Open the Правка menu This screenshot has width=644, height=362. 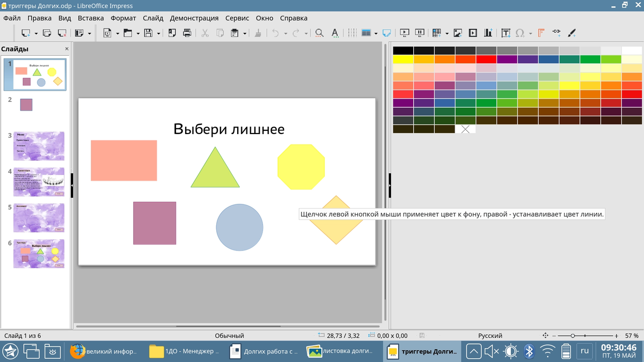39,18
